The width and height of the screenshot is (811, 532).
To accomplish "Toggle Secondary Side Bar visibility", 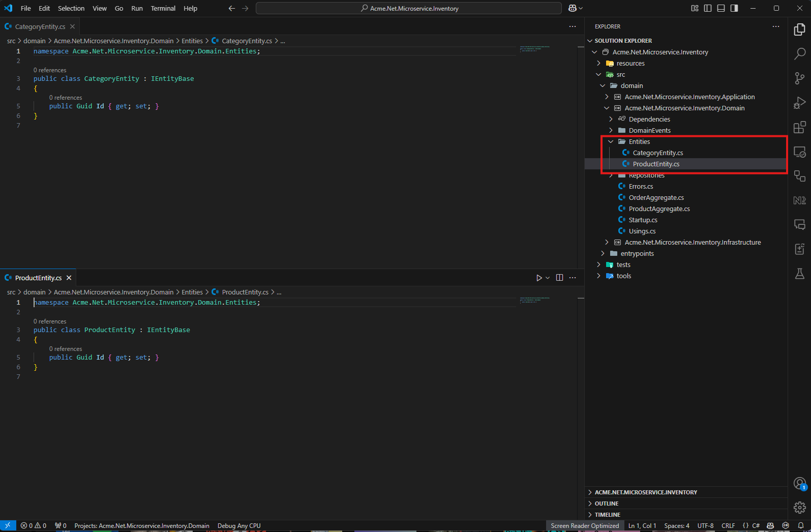I will coord(734,8).
